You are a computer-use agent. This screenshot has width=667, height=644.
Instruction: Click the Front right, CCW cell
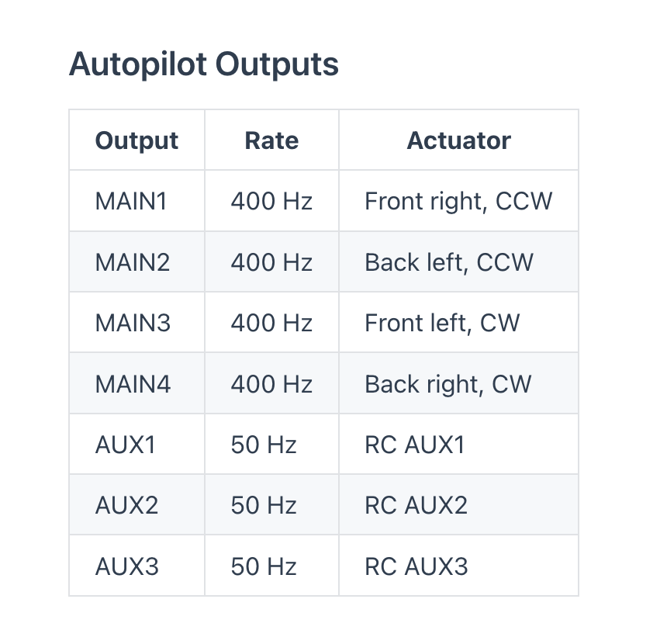point(458,201)
